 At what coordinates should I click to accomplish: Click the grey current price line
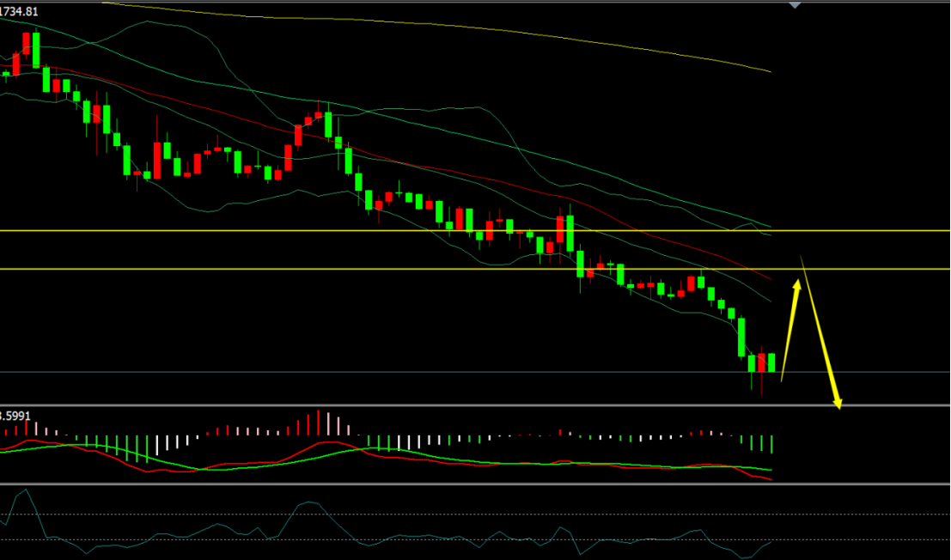point(476,372)
